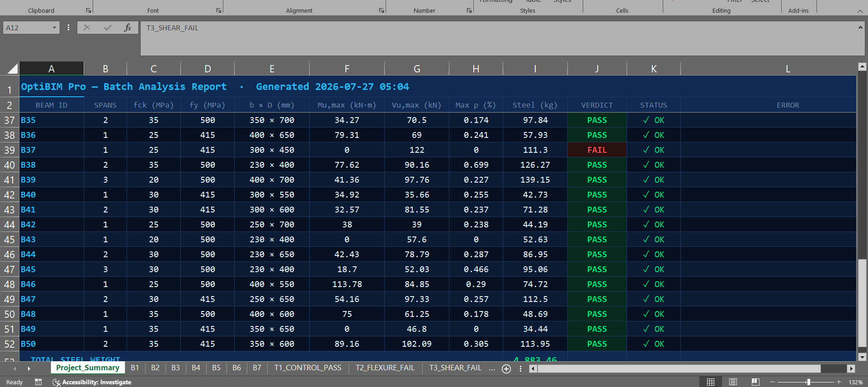The image size is (868, 387).
Task: Adjust the zoom slider handle
Action: click(808, 382)
